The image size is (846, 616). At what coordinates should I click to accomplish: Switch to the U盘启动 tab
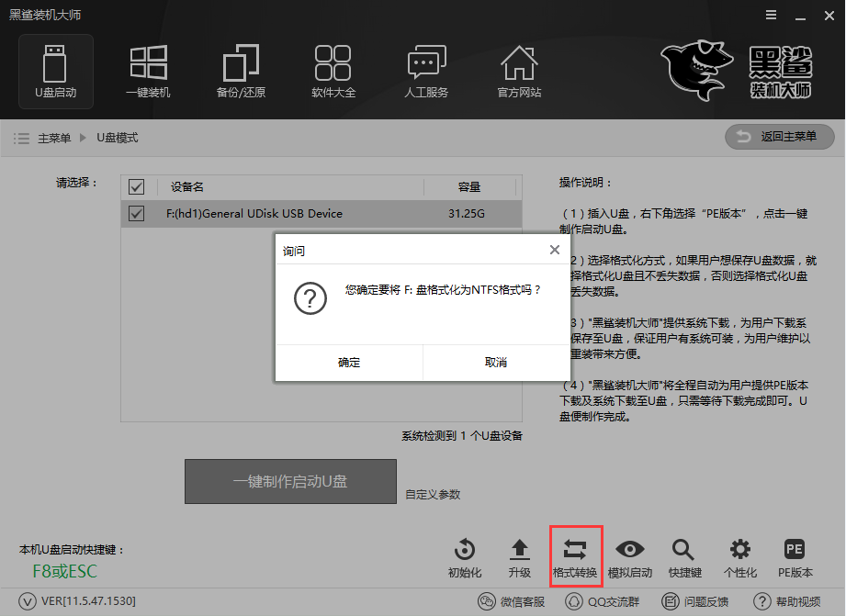coord(55,72)
